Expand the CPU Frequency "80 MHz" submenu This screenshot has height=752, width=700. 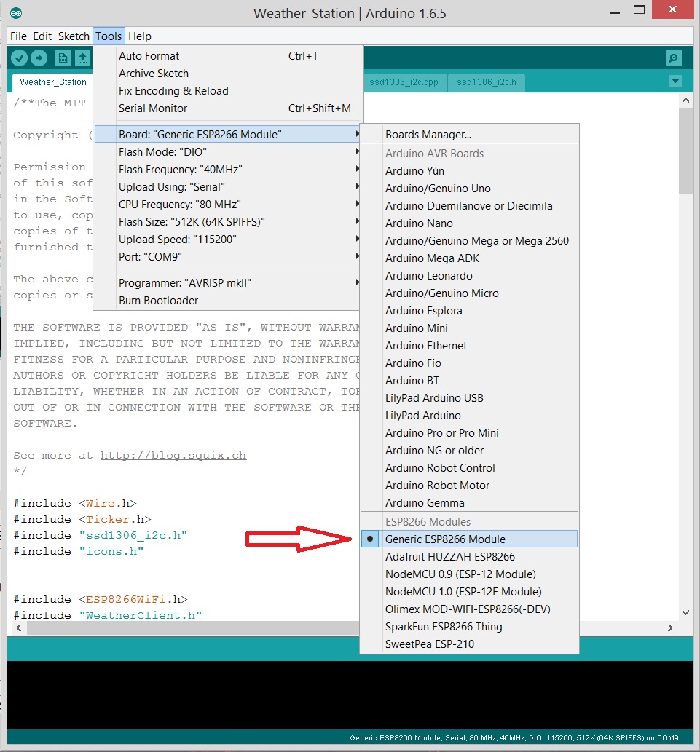227,205
